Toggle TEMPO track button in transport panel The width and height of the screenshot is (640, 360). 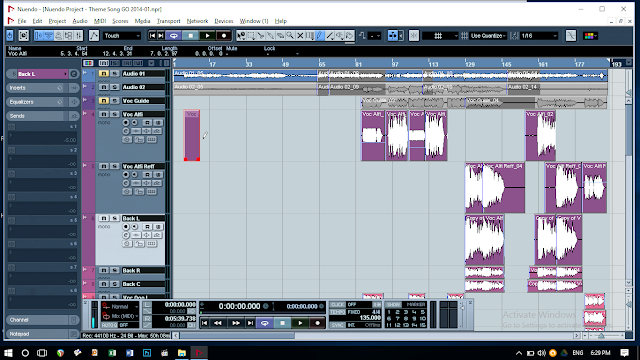click(337, 312)
